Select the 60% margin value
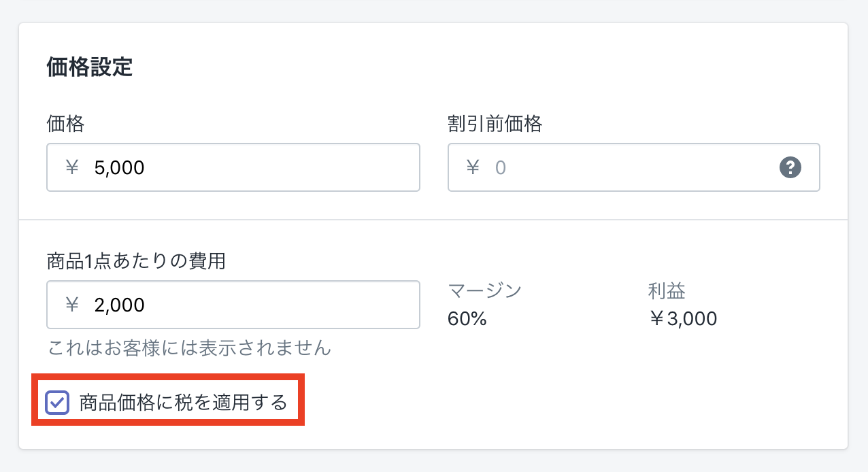Image resolution: width=868 pixels, height=472 pixels. click(467, 318)
